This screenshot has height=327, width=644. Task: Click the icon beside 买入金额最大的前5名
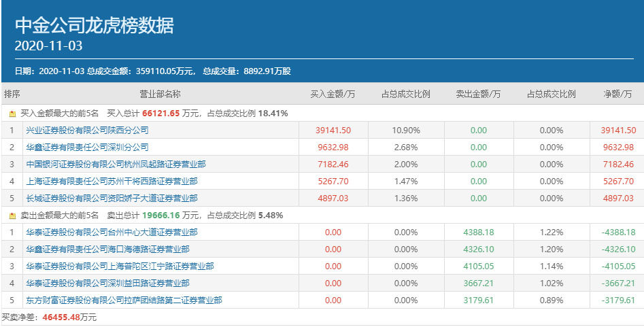[x=13, y=114]
